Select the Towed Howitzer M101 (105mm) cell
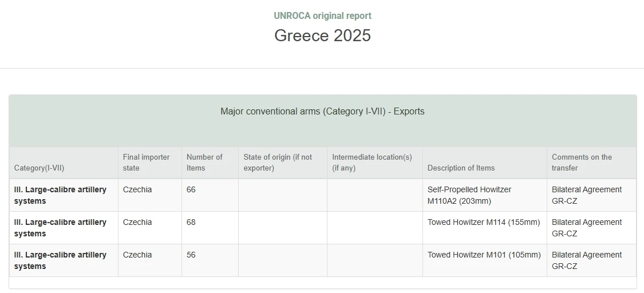Screen dimensions: 644x293 (x=485, y=260)
